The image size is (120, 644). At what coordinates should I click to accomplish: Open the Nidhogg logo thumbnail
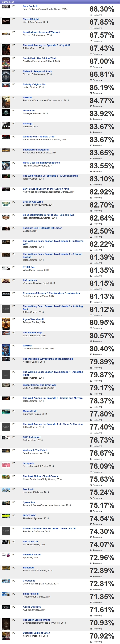6,125
